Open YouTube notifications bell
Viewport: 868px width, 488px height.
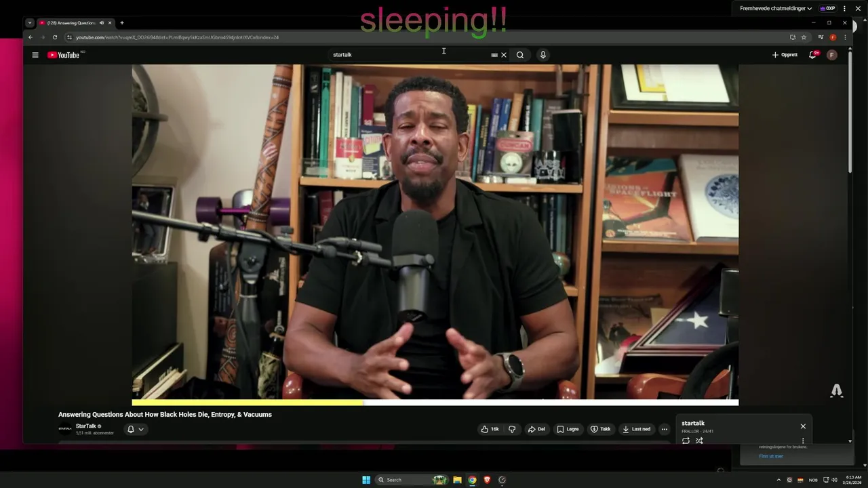click(x=812, y=55)
